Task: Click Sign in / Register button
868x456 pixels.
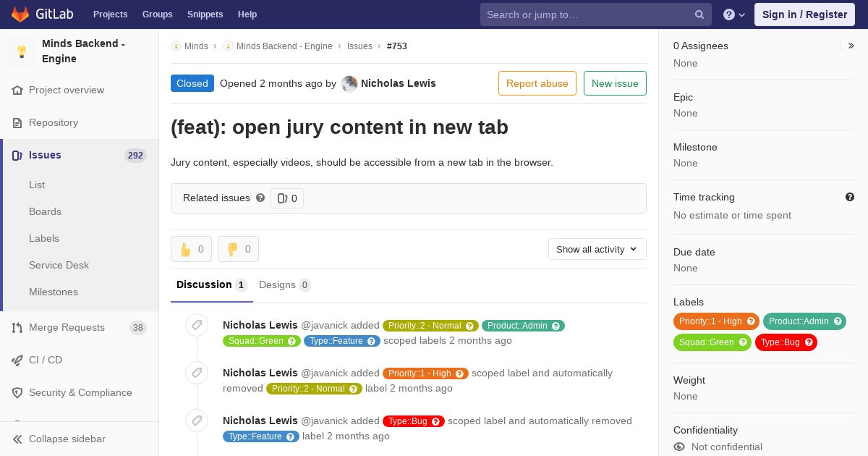Action: [x=804, y=14]
